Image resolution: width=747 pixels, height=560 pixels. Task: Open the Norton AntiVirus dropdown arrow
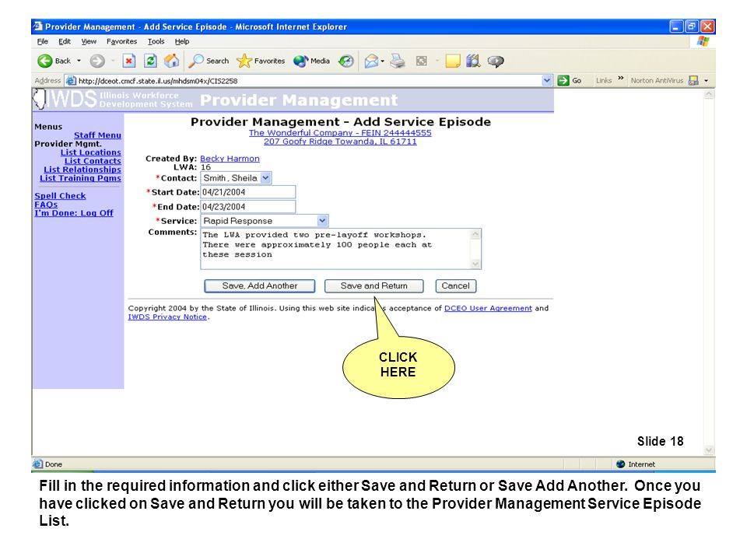(706, 80)
